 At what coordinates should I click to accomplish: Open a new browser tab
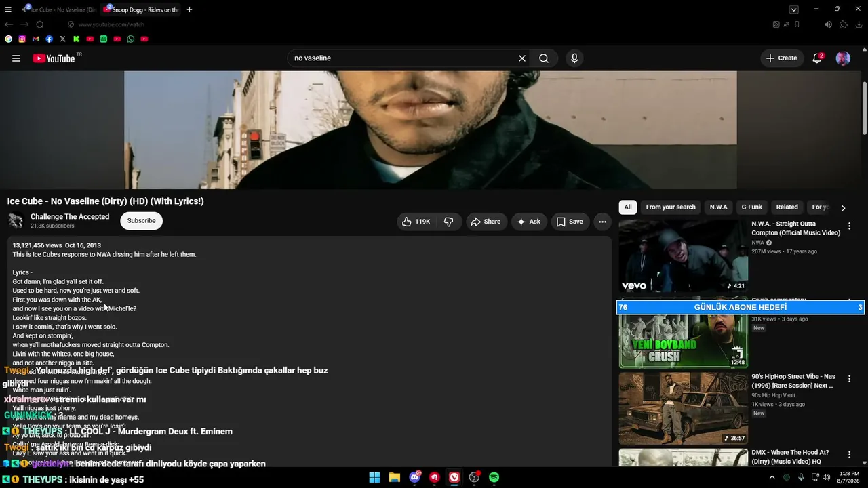pyautogui.click(x=189, y=9)
